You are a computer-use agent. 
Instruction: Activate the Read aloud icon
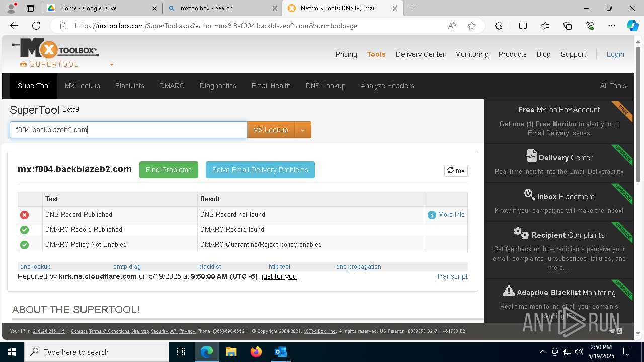(452, 26)
